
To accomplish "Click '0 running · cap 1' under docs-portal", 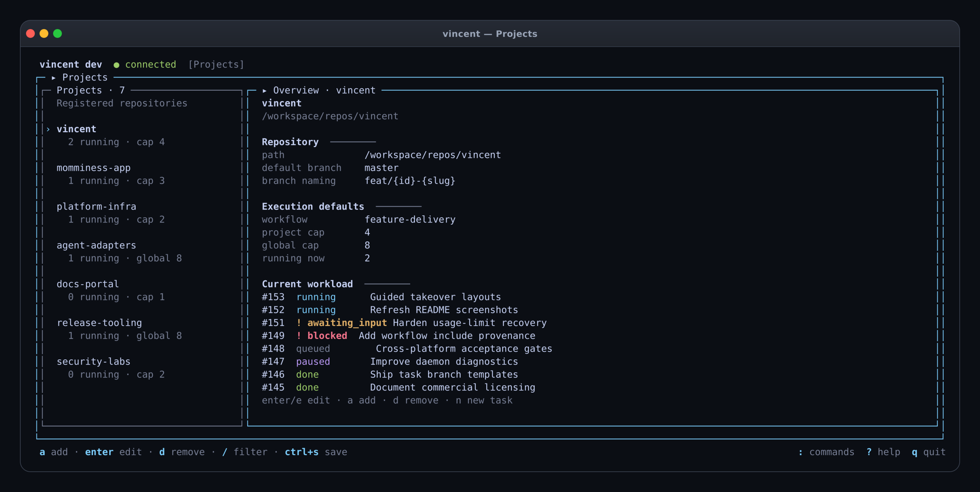I will tap(116, 297).
